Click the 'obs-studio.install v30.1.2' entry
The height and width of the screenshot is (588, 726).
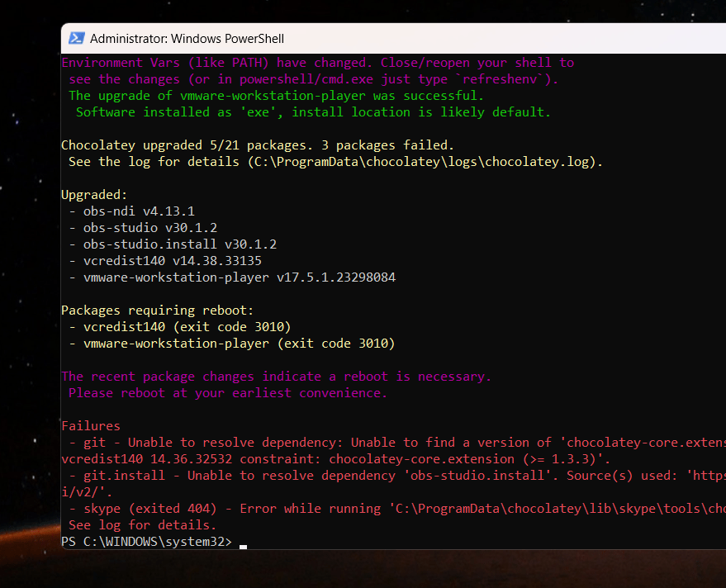(x=173, y=244)
